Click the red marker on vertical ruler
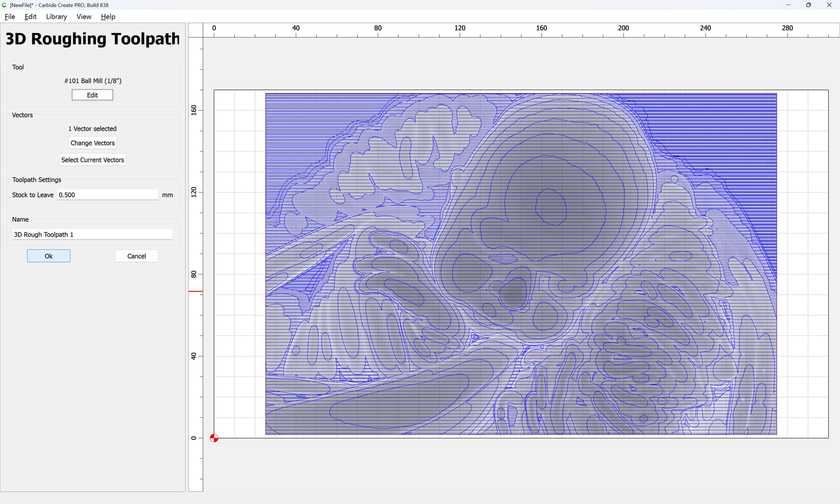This screenshot has width=840, height=504. tap(196, 291)
